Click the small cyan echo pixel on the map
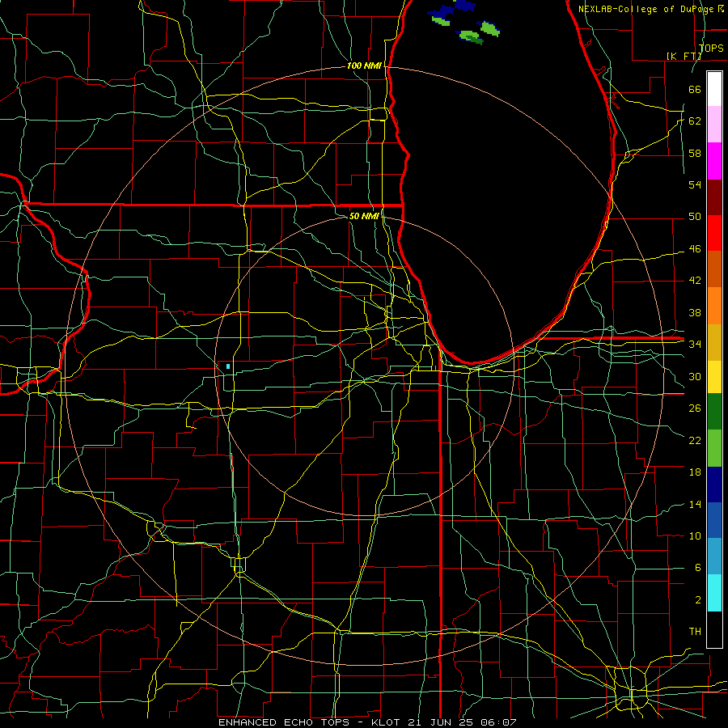The width and height of the screenshot is (728, 728). tap(228, 366)
